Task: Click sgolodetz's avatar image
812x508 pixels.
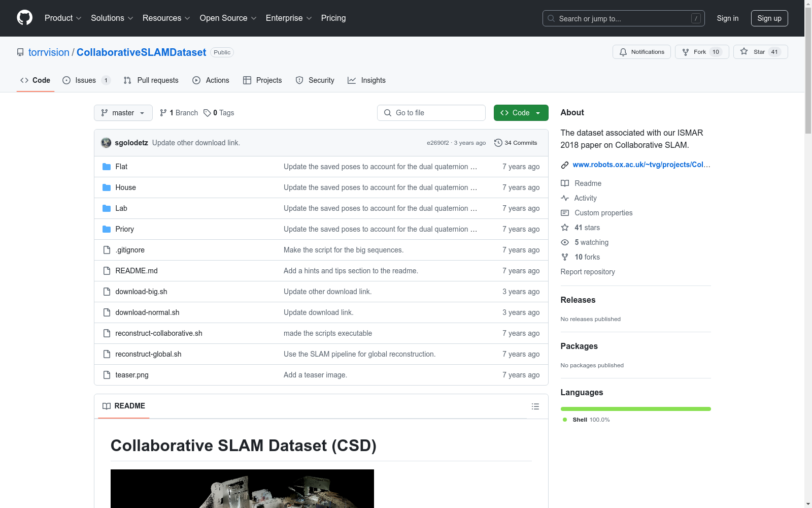Action: pos(106,143)
